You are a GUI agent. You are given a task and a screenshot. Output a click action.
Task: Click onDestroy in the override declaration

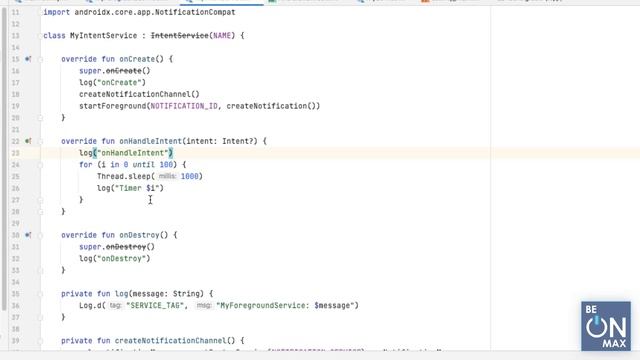point(139,235)
